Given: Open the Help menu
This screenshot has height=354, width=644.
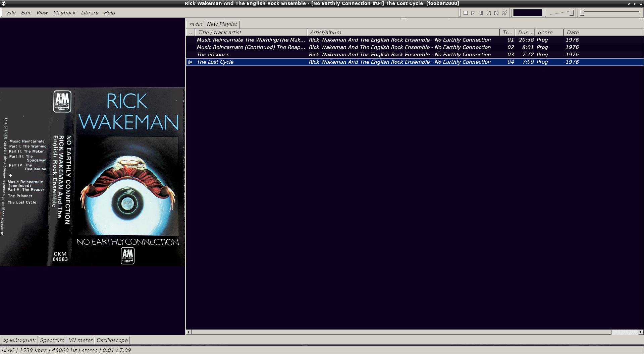Looking at the screenshot, I should point(109,13).
